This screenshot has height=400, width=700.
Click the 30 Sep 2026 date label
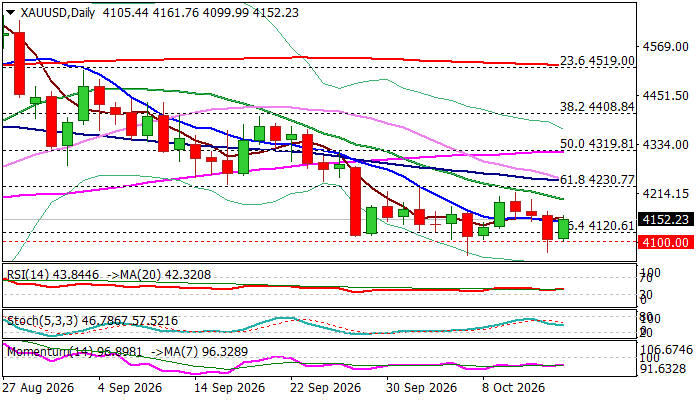[x=421, y=388]
